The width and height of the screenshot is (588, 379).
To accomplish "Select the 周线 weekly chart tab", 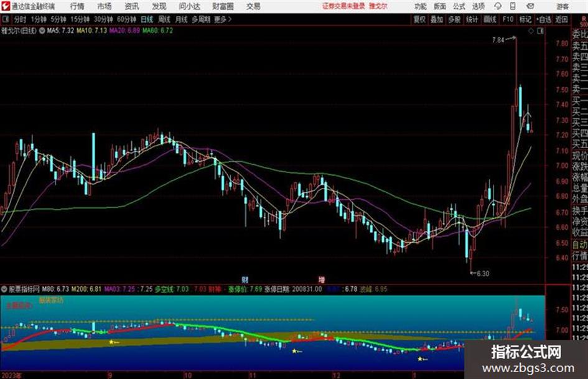I will point(164,19).
